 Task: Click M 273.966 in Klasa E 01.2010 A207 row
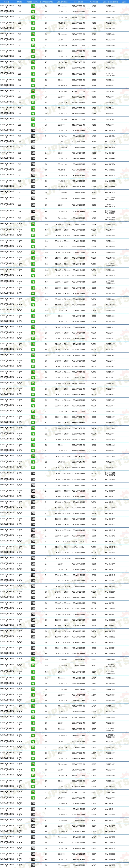click(110, 798)
